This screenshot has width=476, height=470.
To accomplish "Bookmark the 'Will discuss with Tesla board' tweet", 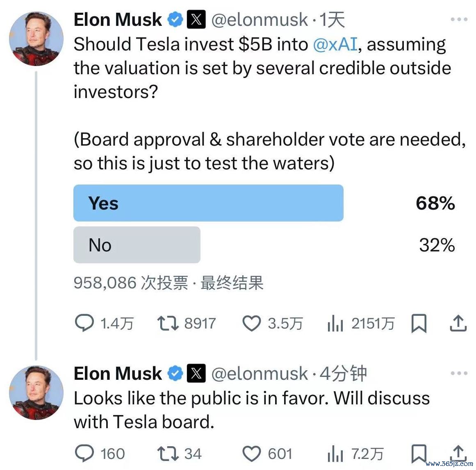I will [419, 454].
